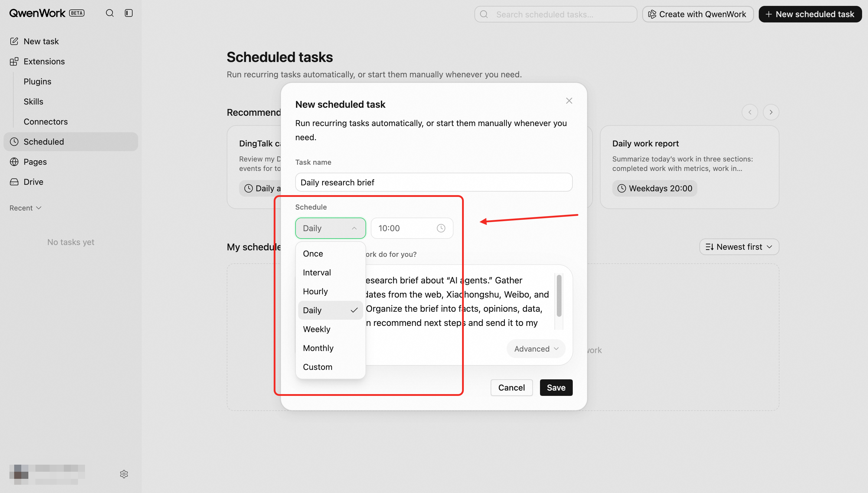Expand the Advanced options
Image resolution: width=868 pixels, height=493 pixels.
[536, 349]
